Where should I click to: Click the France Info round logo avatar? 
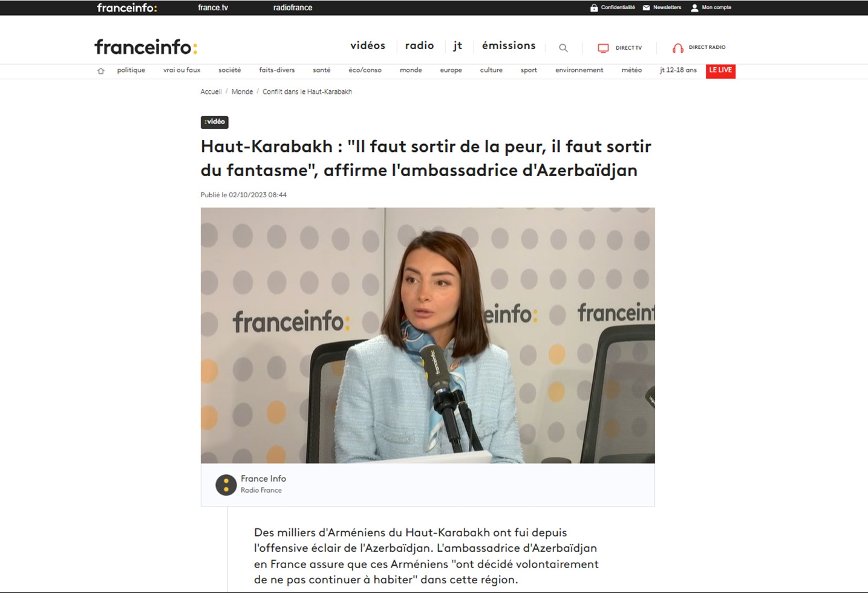click(x=226, y=485)
